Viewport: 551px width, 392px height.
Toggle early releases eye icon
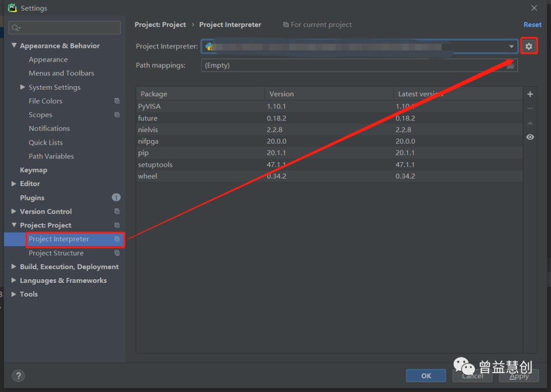(530, 137)
